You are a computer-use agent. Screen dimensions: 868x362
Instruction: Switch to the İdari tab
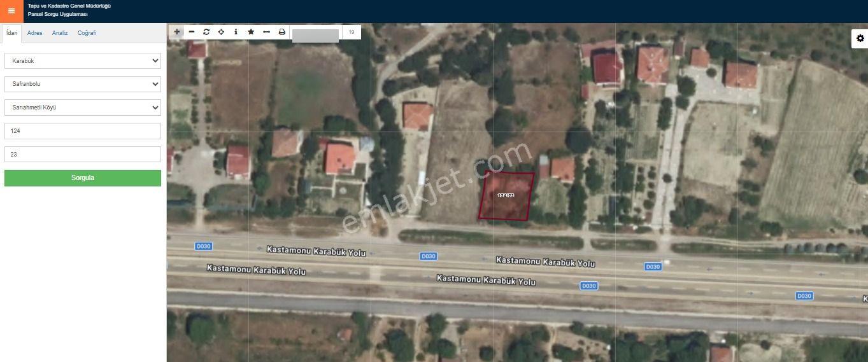[x=11, y=33]
